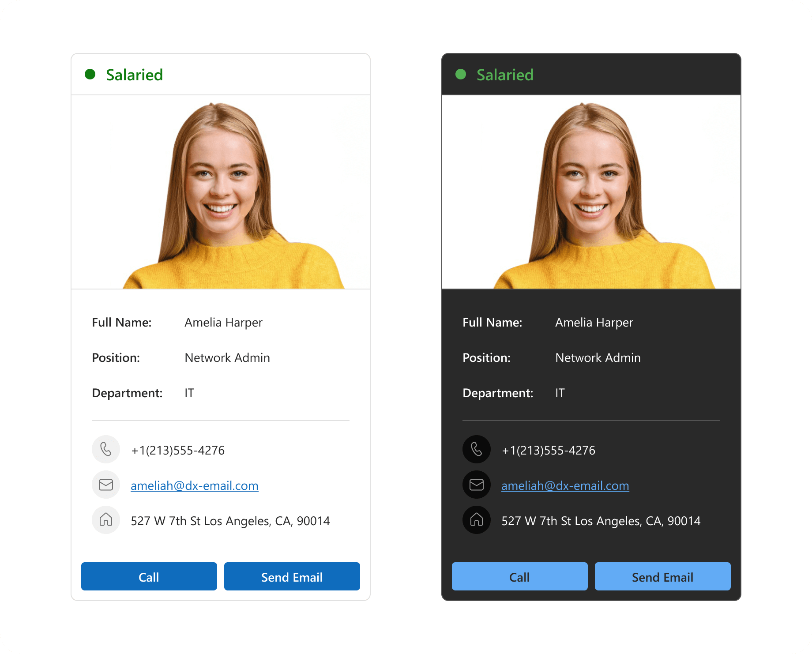Click the phone icon on the dark card
Screen dimensions: 812x654
pyautogui.click(x=477, y=449)
